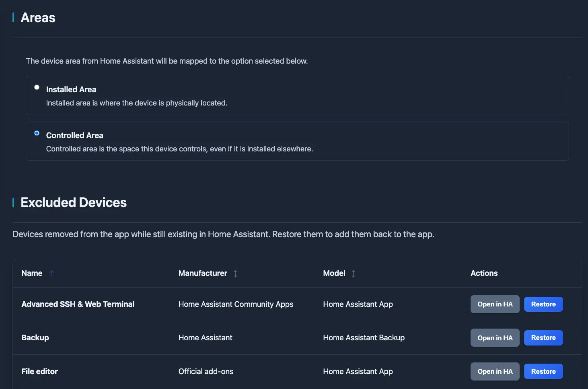Click the Advanced SSH & Web Terminal row name
588x389 pixels.
coord(78,304)
